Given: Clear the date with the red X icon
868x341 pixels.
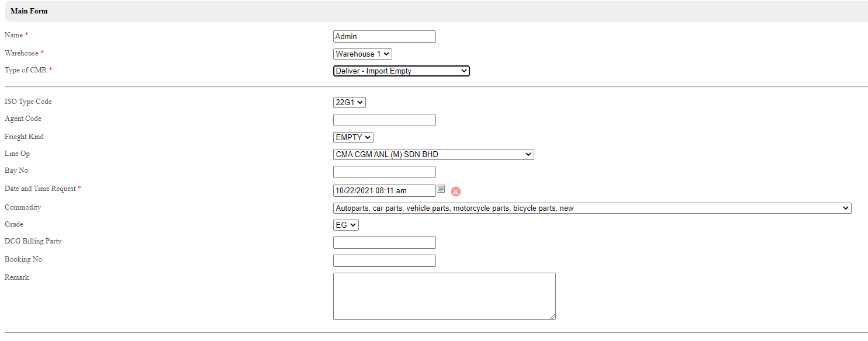Looking at the screenshot, I should [456, 191].
